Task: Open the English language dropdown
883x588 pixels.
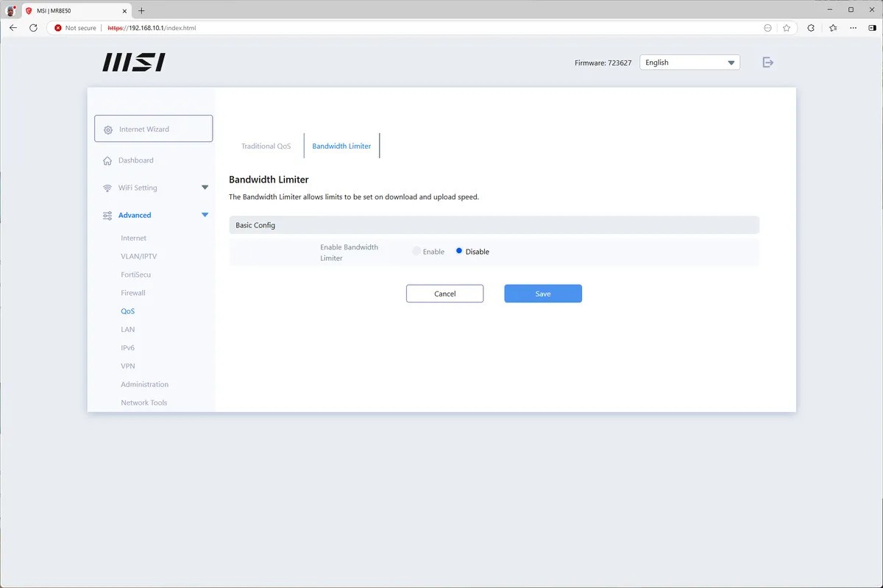Action: coord(689,63)
